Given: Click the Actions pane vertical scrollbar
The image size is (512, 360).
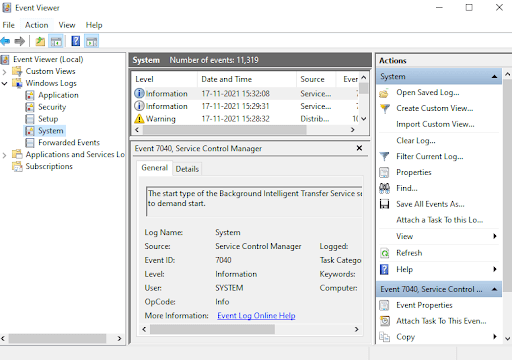Looking at the screenshot, I should coord(507,187).
